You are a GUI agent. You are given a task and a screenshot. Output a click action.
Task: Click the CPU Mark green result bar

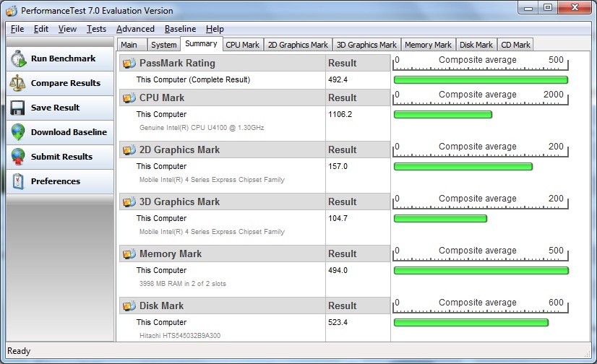pos(443,115)
